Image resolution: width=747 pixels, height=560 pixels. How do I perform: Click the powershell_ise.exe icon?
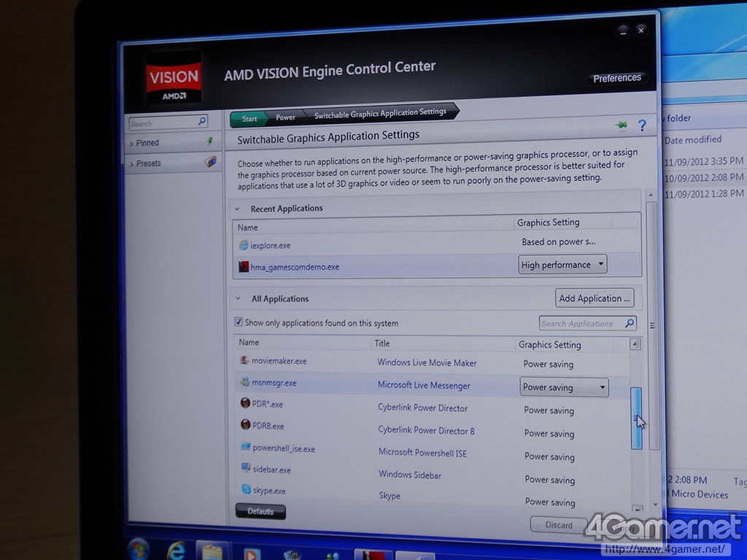[246, 447]
